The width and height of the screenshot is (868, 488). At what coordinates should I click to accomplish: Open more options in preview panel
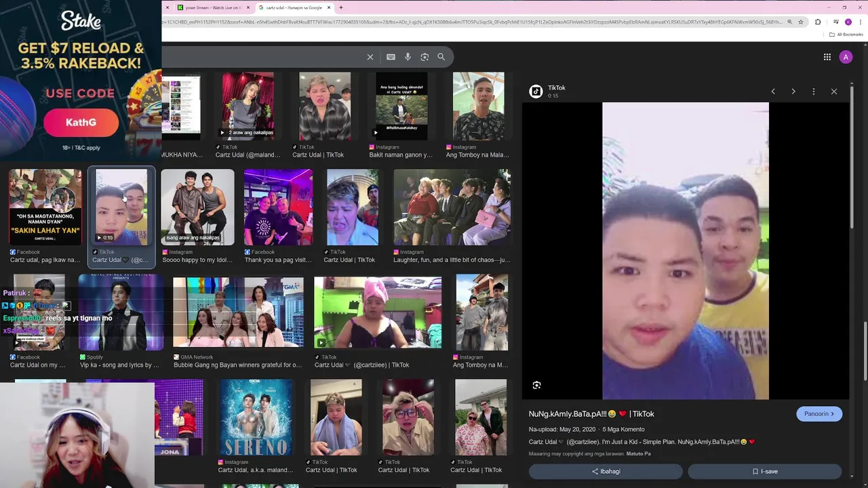coord(814,91)
